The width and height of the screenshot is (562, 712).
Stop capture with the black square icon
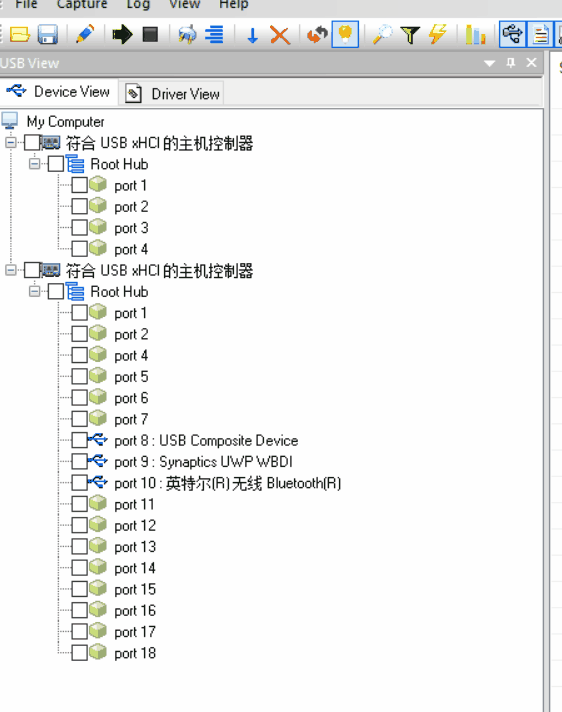pos(150,35)
